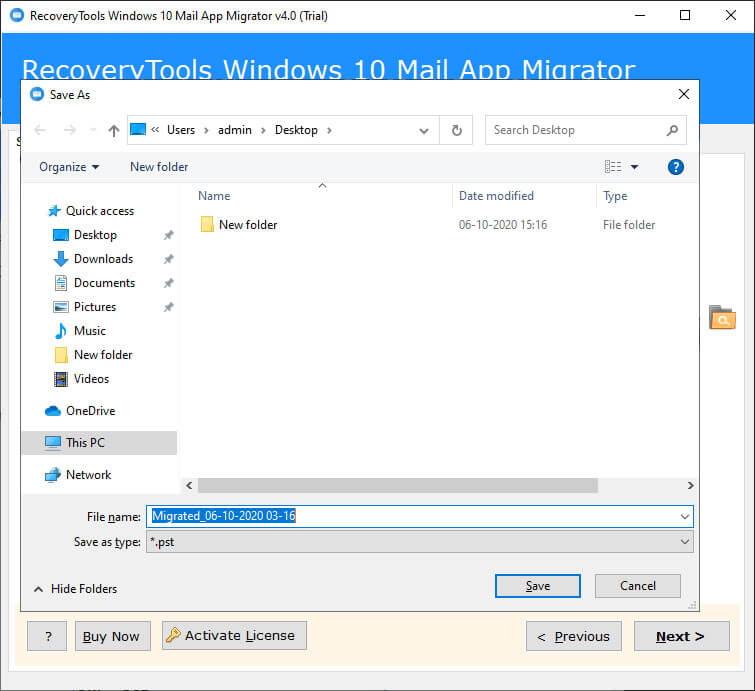Click the search magnifier icon
The width and height of the screenshot is (755, 691).
(672, 130)
